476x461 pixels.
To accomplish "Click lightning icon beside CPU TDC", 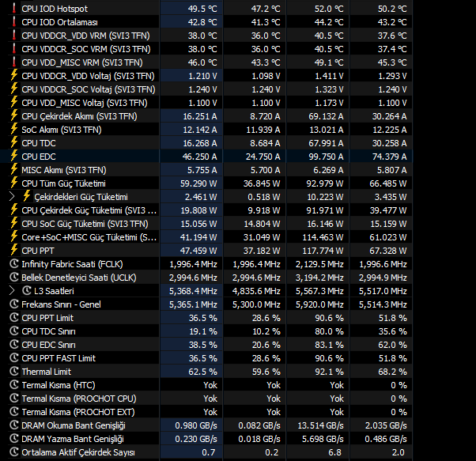I will tap(14, 142).
